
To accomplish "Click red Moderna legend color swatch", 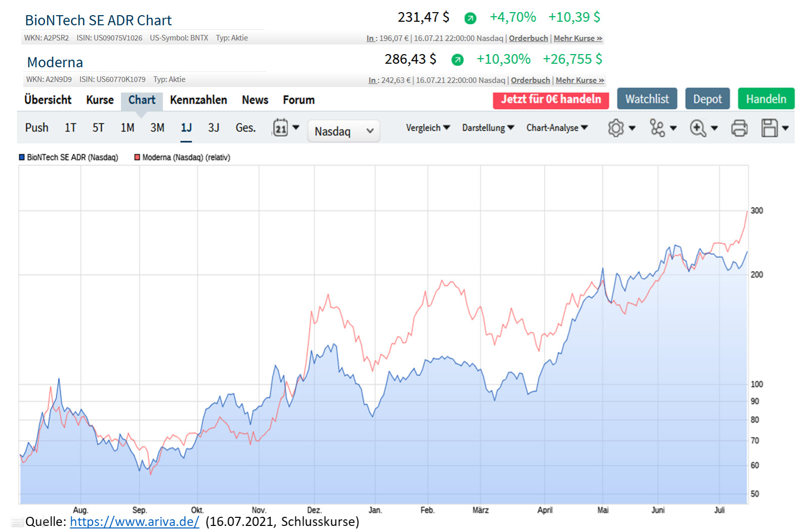I will [137, 157].
